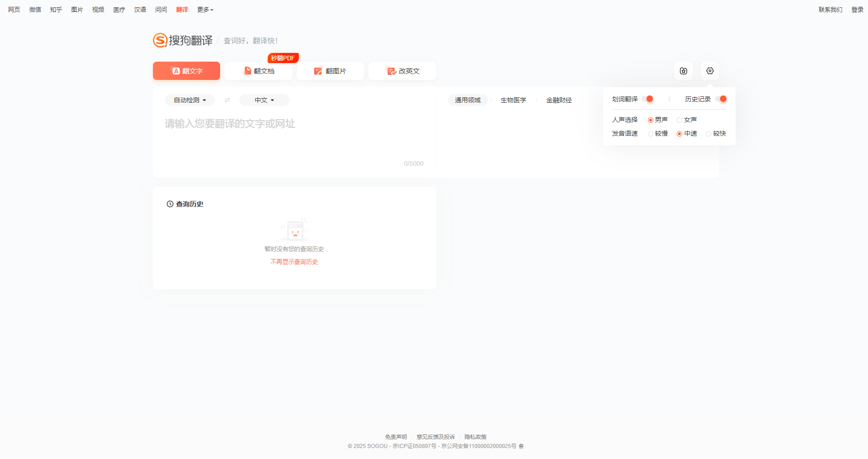Open the 中文 target language dropdown
868x459 pixels.
pyautogui.click(x=264, y=100)
